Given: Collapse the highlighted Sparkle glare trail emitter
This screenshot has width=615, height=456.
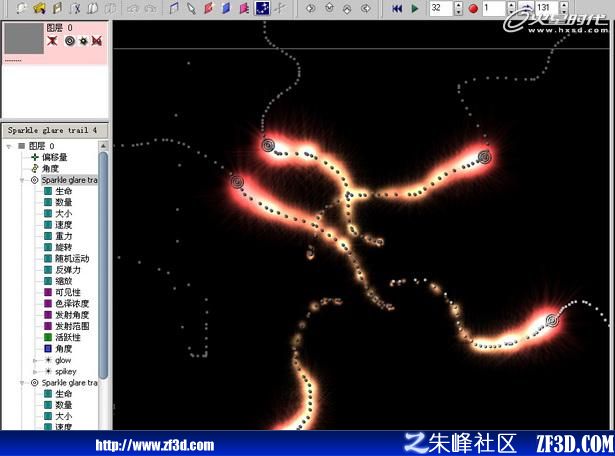Looking at the screenshot, I should click(22, 180).
